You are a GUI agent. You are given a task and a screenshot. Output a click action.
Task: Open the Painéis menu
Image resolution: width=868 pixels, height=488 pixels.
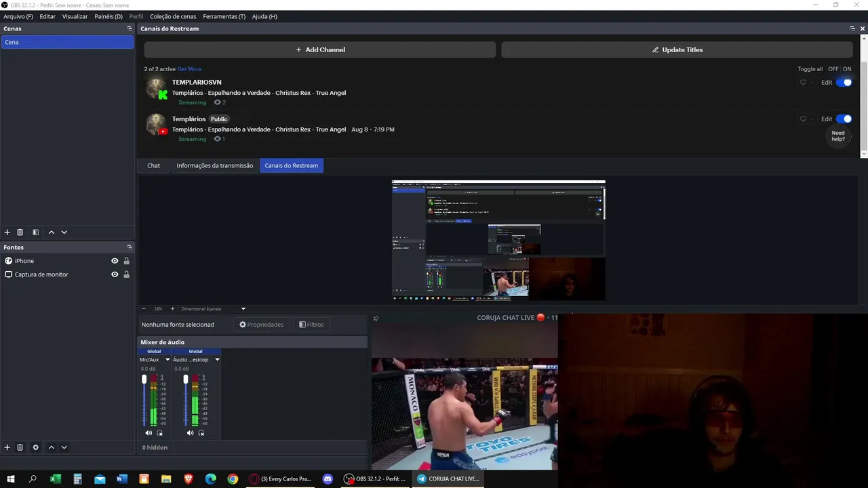(x=108, y=16)
